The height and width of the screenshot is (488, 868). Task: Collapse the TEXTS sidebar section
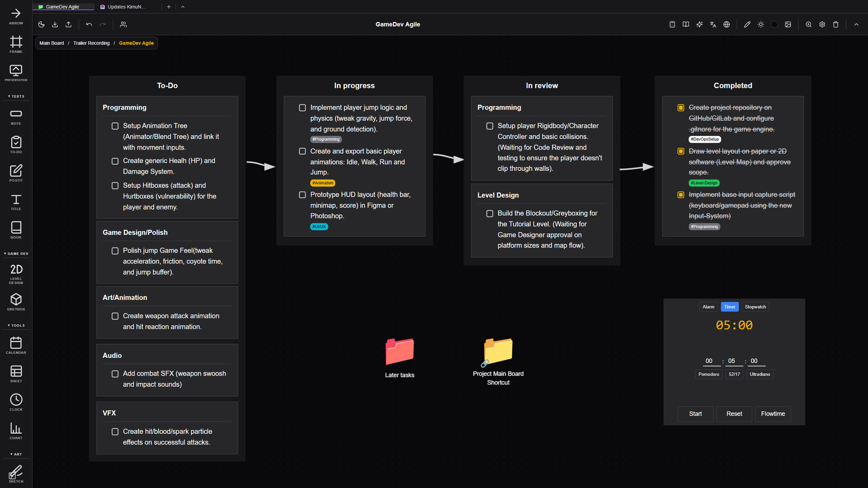(x=16, y=96)
